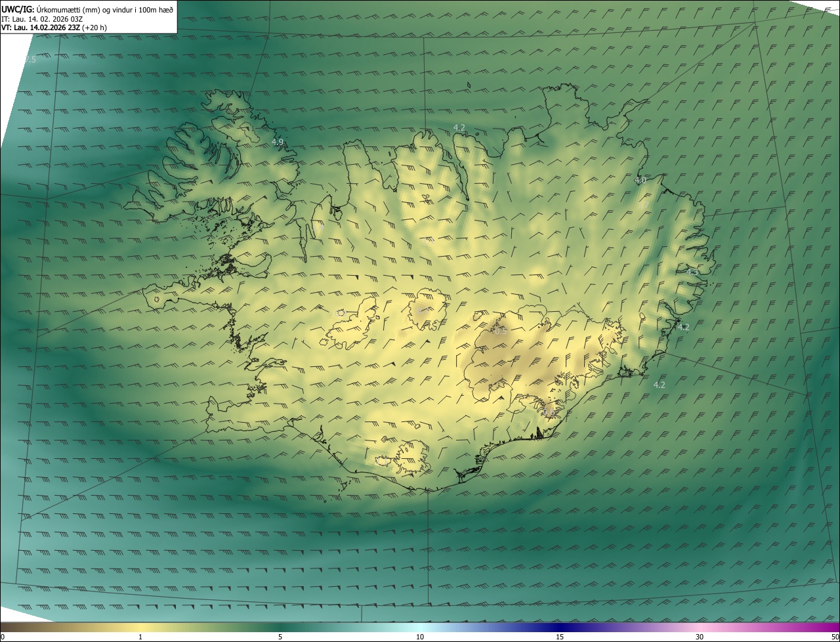Pick the purple colorbar section between 15 and 30
840x642 pixels.
(630, 627)
